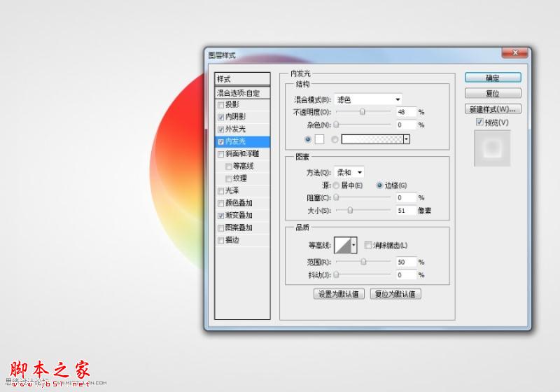560x392 pixels.
Task: Click the 新建样式(W)... button
Action: click(x=493, y=109)
